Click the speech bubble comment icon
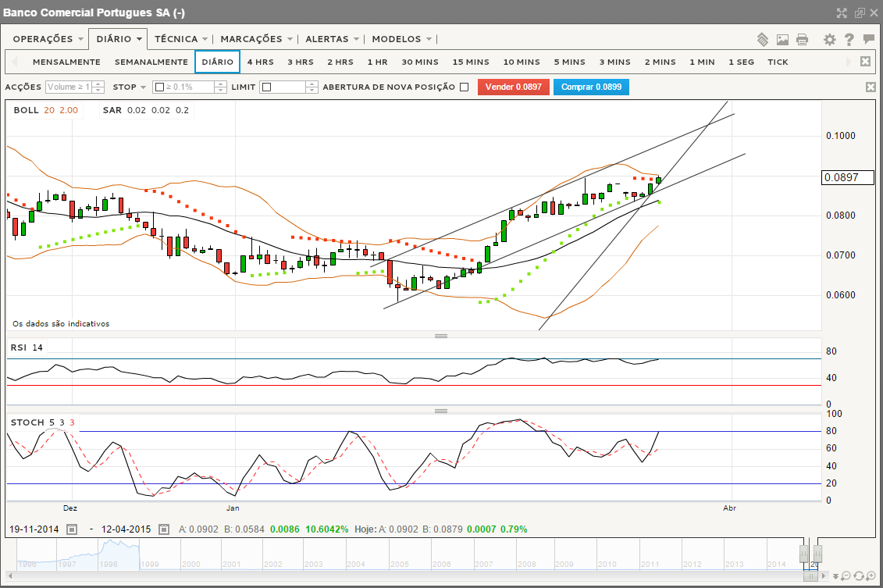Image resolution: width=883 pixels, height=588 pixels. tap(868, 39)
